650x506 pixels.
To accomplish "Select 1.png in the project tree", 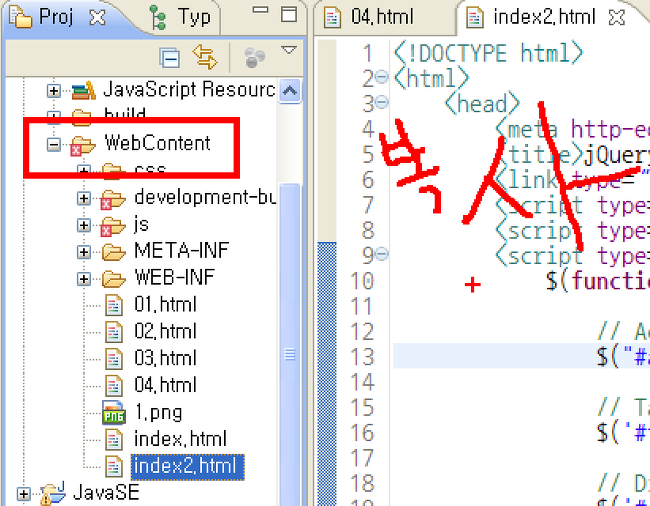I will (x=158, y=413).
